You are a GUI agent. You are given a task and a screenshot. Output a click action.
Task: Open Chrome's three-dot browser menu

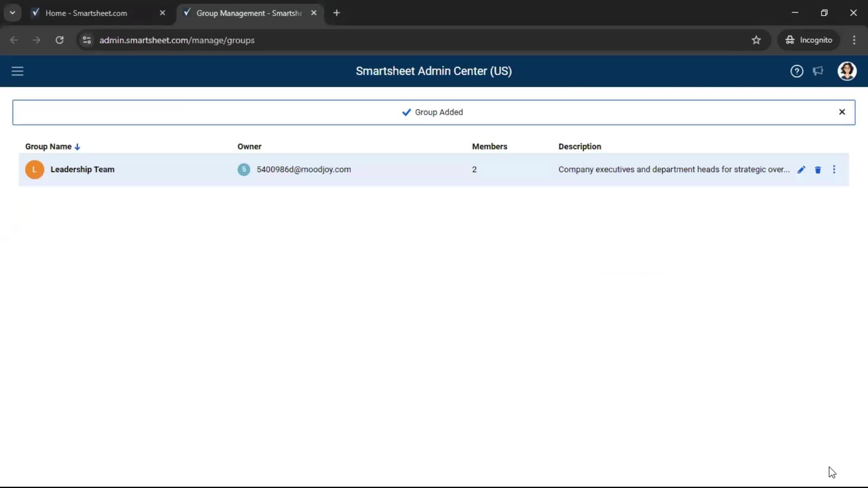point(854,40)
